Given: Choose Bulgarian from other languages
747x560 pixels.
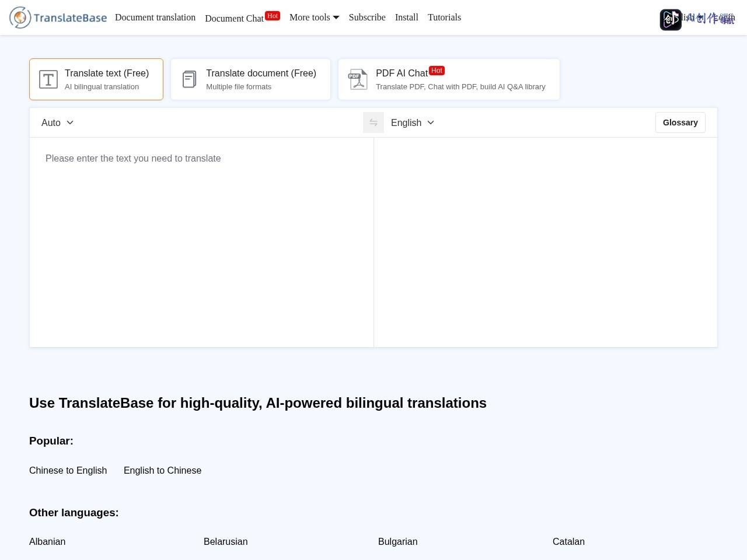Looking at the screenshot, I should [398, 541].
